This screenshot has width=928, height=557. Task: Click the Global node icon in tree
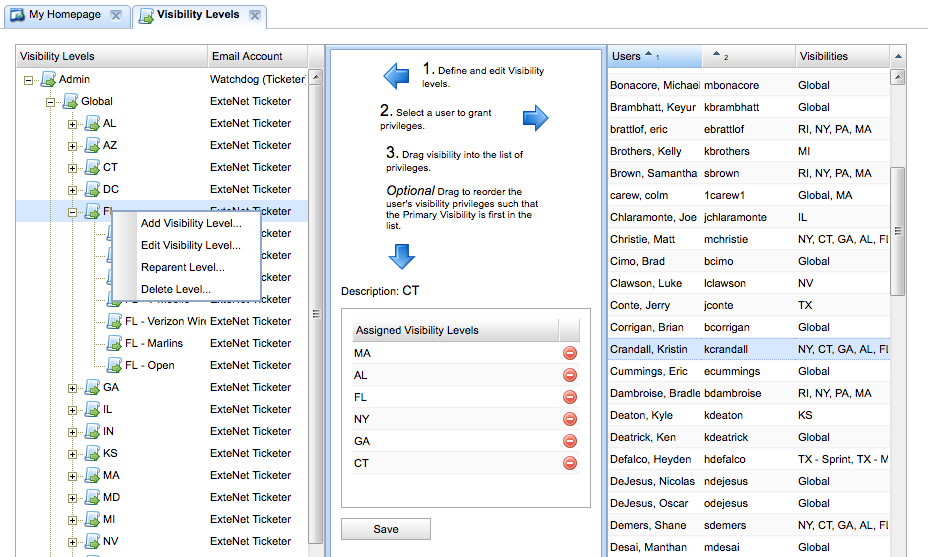coord(70,101)
